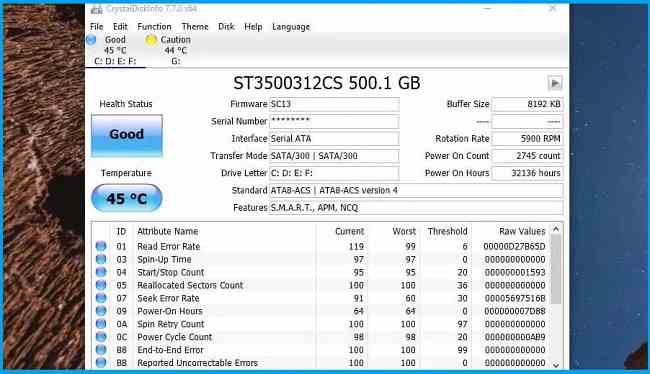
Task: Click the status circle for Power Cycle Count
Action: (101, 337)
